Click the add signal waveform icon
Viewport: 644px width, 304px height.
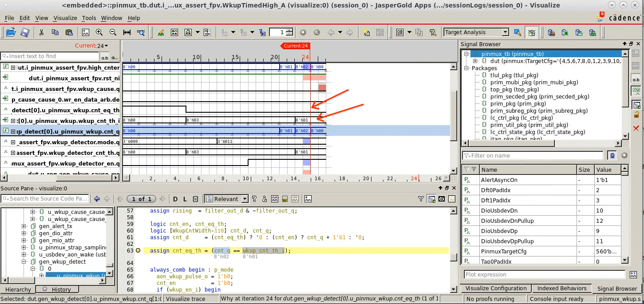(86, 32)
